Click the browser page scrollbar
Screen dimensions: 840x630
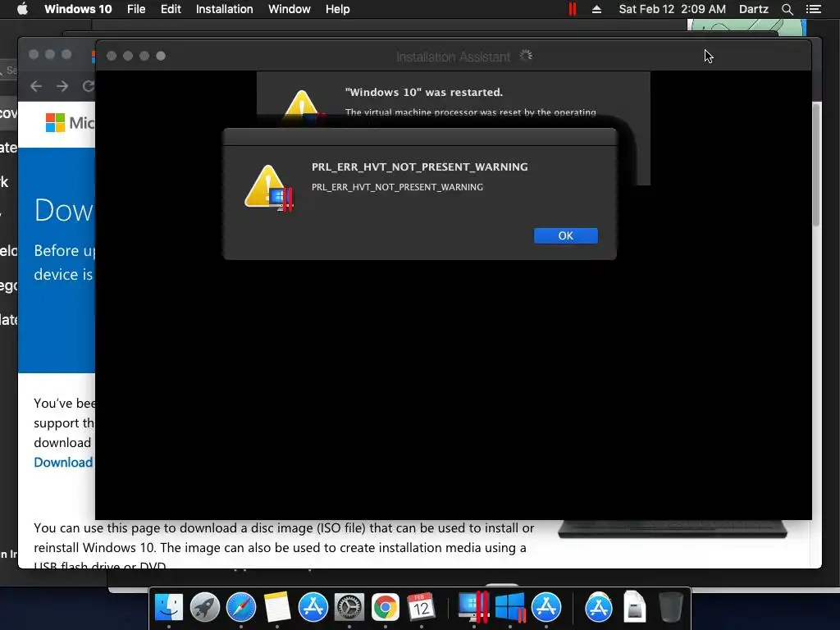[x=816, y=164]
